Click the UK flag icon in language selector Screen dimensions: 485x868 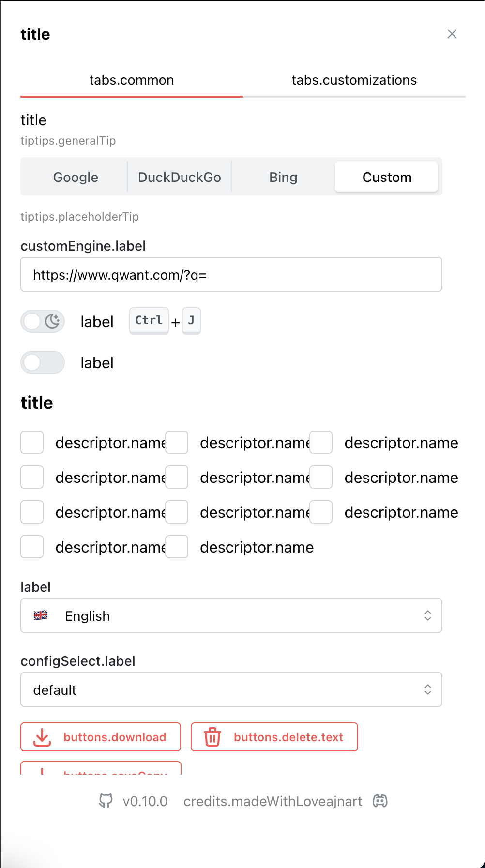(x=41, y=615)
